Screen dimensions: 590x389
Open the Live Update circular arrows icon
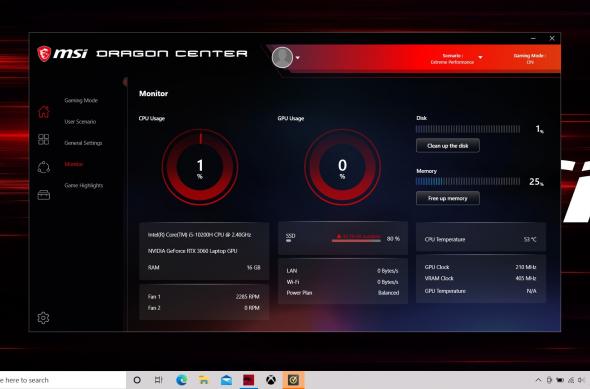[x=44, y=167]
